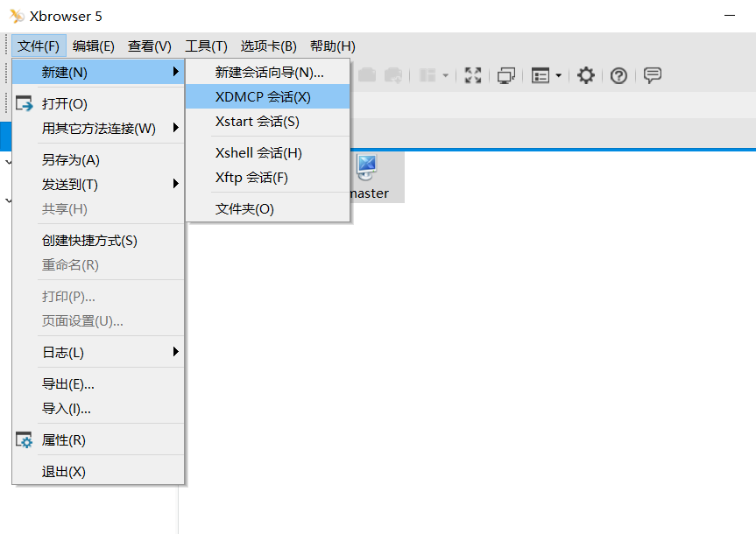Launch 新建会话向导(N) wizard
This screenshot has height=534, width=756.
(267, 73)
